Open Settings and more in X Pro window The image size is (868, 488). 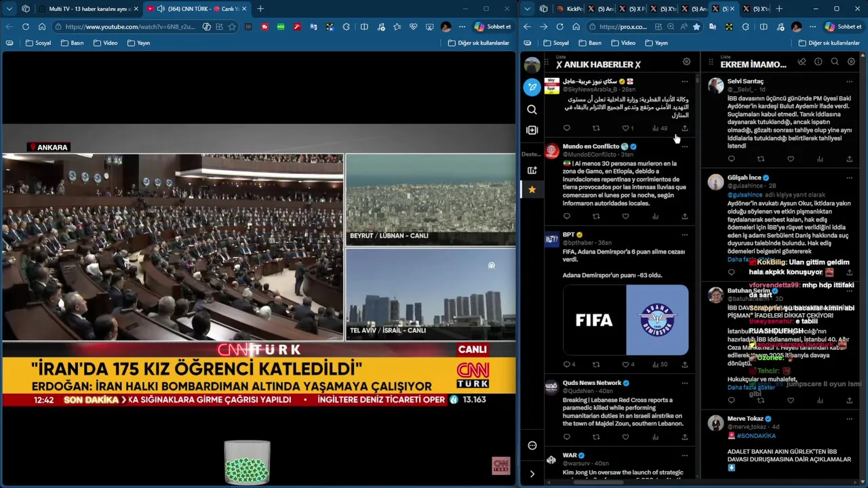(x=812, y=26)
